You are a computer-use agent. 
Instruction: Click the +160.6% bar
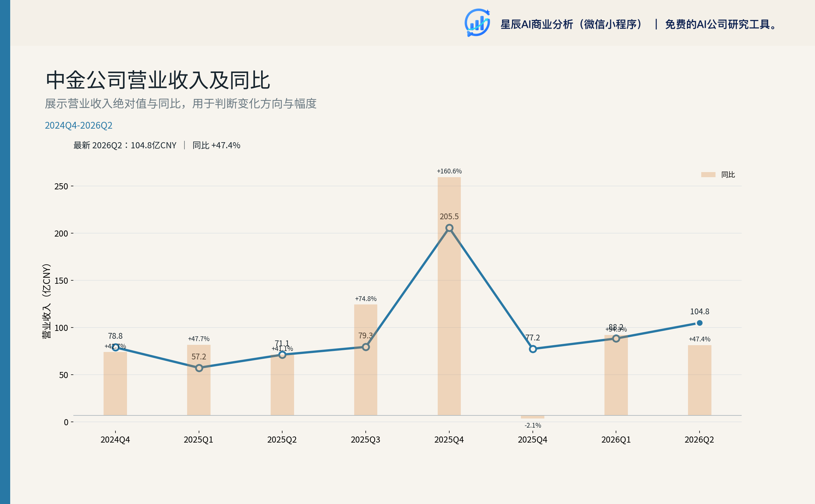coord(449,296)
